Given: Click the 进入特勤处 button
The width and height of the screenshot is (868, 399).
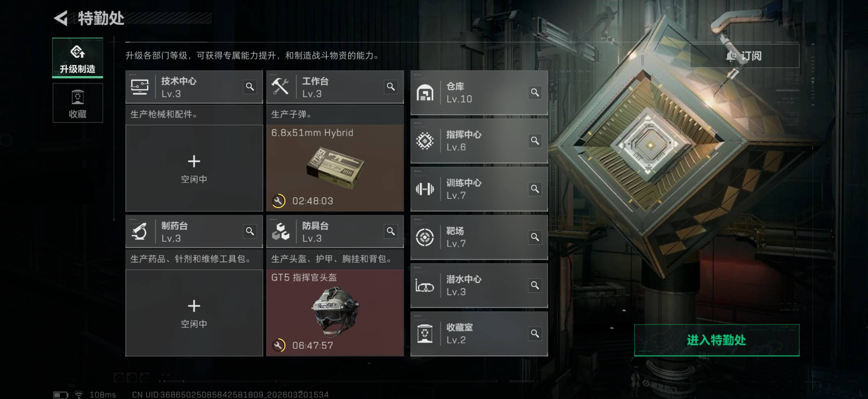Looking at the screenshot, I should [x=716, y=340].
